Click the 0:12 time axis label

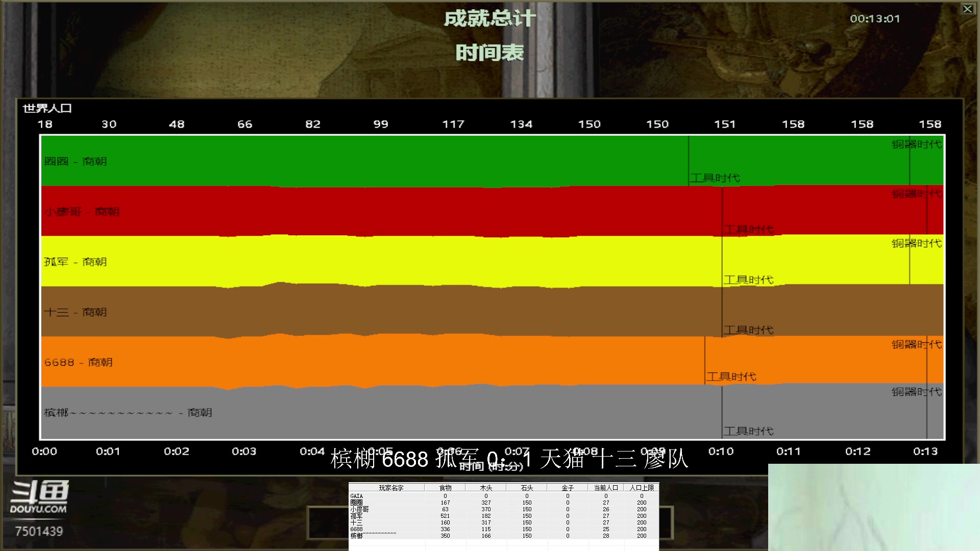pos(857,452)
